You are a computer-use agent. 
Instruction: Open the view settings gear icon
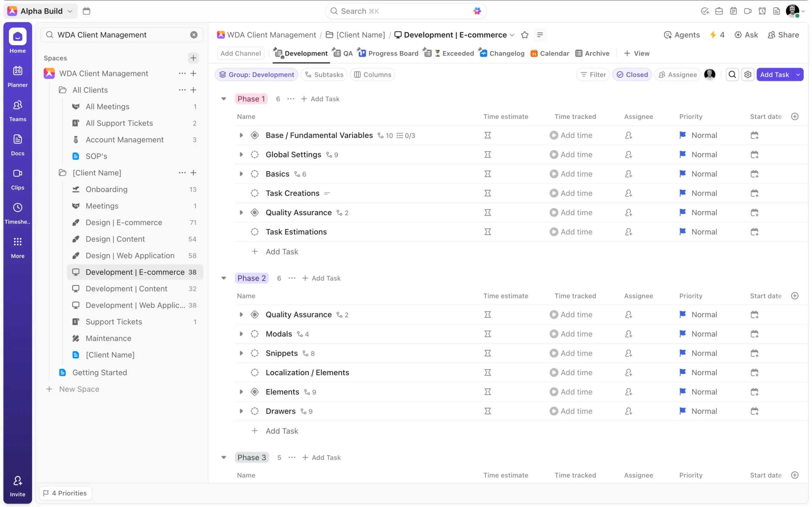pos(748,74)
